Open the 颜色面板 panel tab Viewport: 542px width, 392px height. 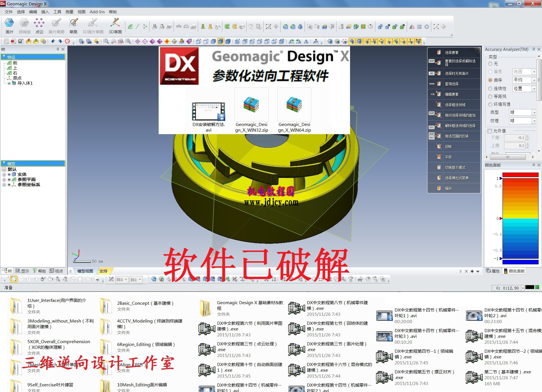click(x=514, y=271)
